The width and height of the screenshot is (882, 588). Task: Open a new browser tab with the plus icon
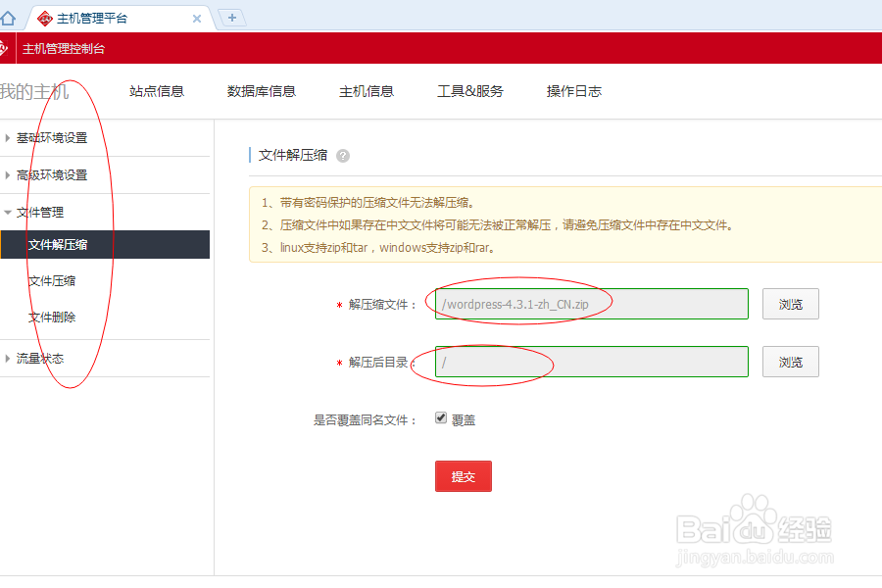pyautogui.click(x=231, y=17)
